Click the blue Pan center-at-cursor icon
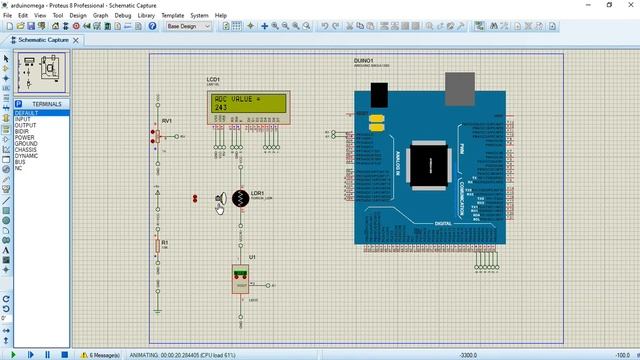The width and height of the screenshot is (640, 360). 264,26
